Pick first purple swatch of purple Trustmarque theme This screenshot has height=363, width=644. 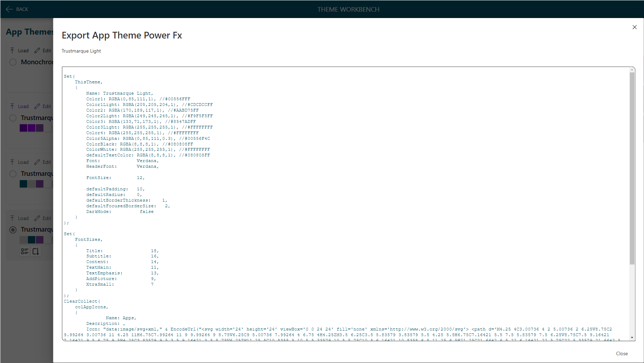click(23, 128)
